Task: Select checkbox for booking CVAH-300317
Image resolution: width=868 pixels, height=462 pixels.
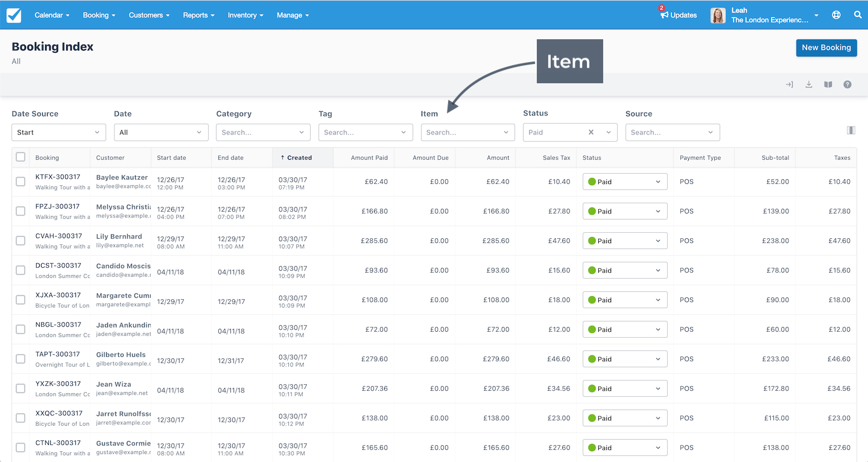Action: (x=21, y=241)
